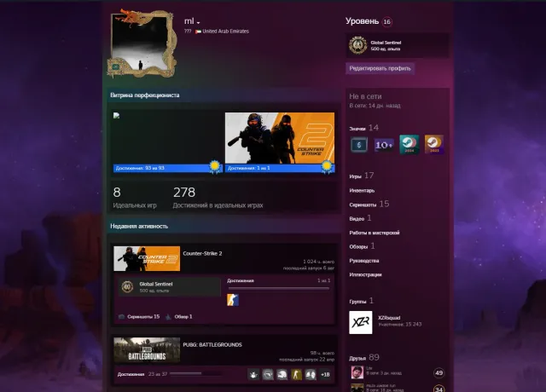Open the Видео 1 link

360,218
